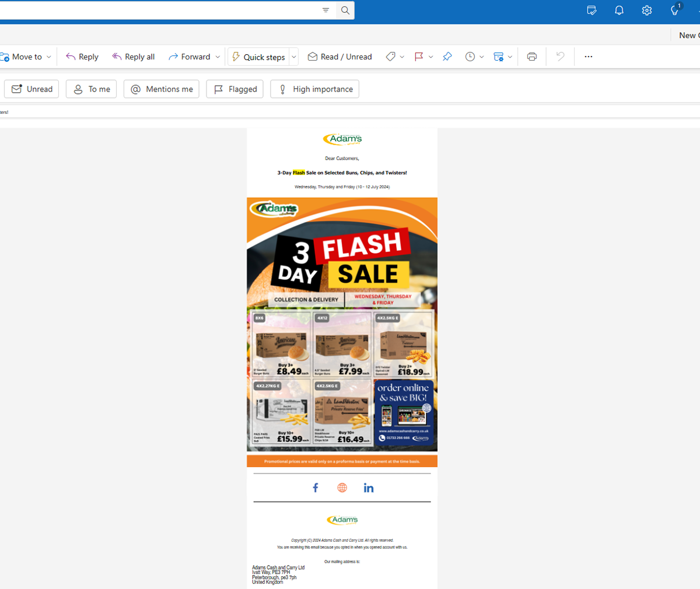Click the undo arrow icon
The image size is (700, 589).
point(560,57)
